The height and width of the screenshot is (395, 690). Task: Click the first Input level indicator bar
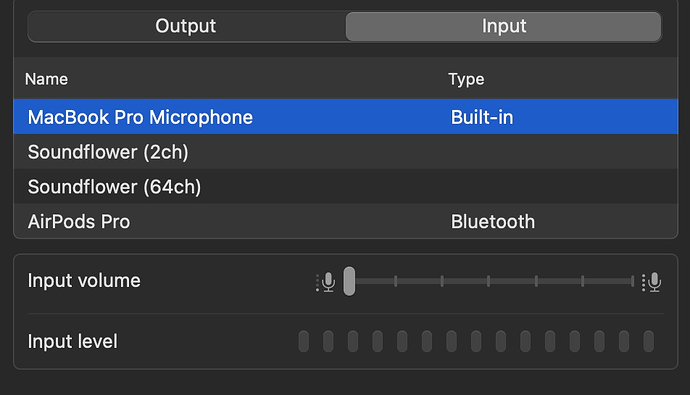(x=304, y=342)
